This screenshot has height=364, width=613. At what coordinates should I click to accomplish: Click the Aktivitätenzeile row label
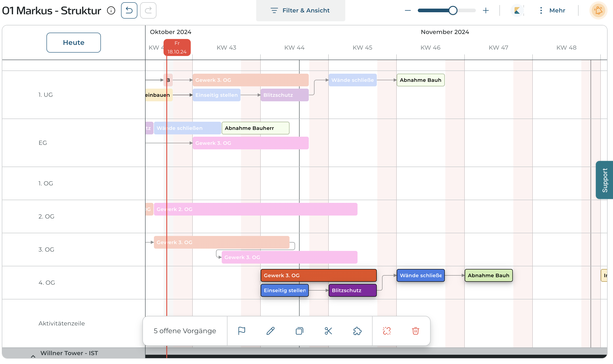(62, 323)
